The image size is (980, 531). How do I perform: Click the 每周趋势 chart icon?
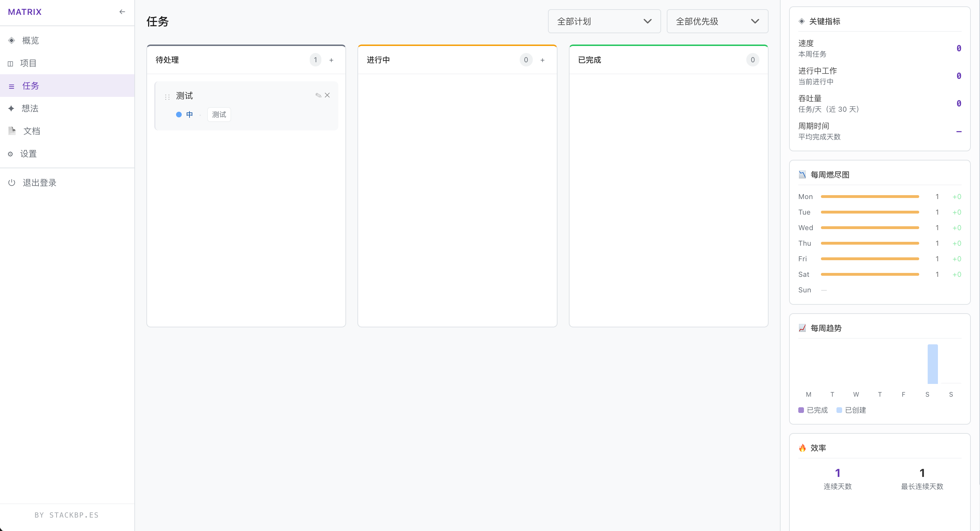(802, 328)
